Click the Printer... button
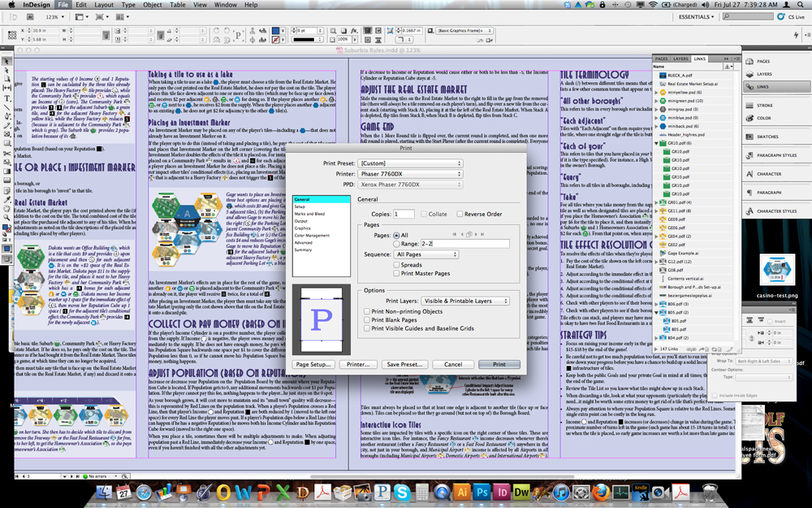This screenshot has width=812, height=508. 358,364
